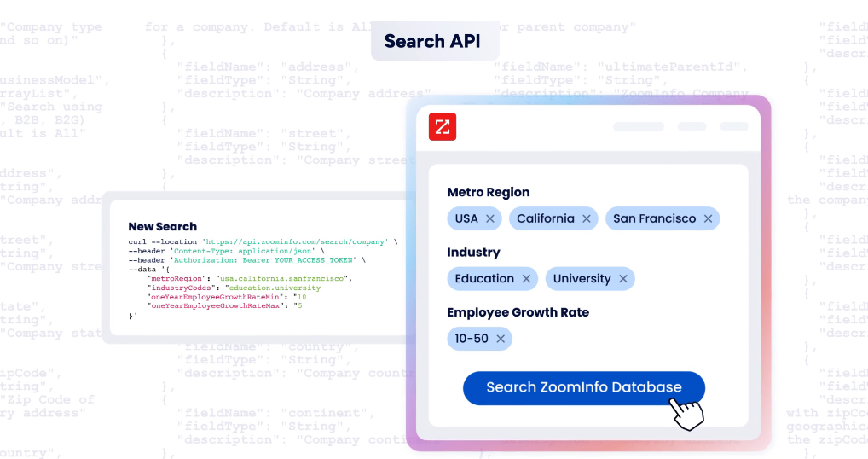Click the USA tag text

click(x=466, y=218)
